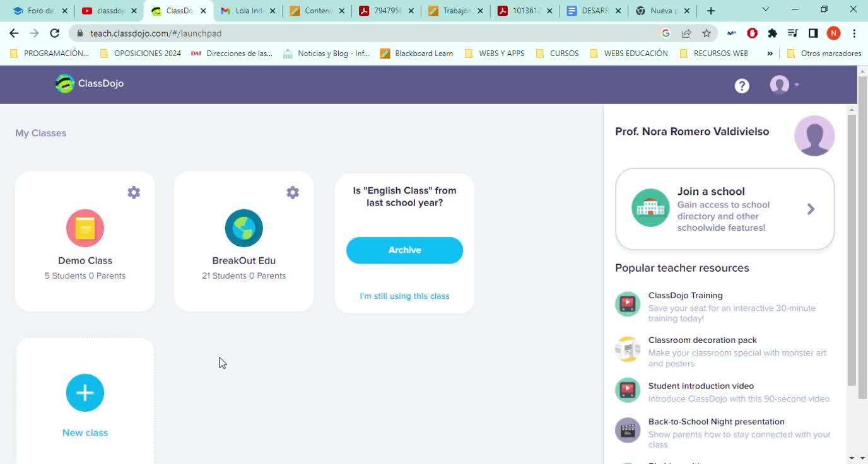The width and height of the screenshot is (868, 464).
Task: Open PROGRAMACIÓN bookmarks folder
Action: tap(50, 54)
